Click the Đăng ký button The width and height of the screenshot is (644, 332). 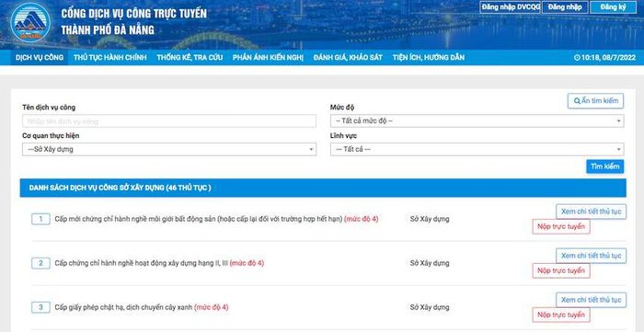pyautogui.click(x=613, y=7)
